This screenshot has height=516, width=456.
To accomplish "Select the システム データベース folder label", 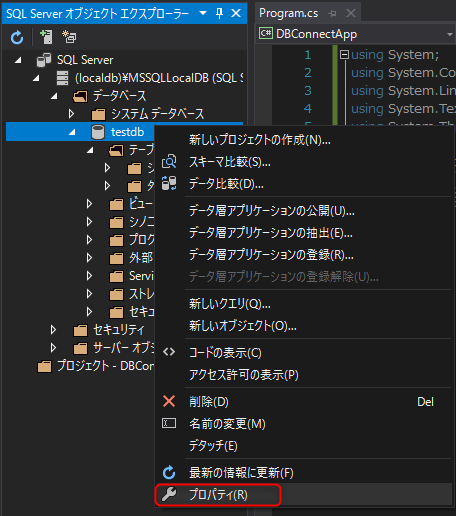I will click(x=157, y=114).
